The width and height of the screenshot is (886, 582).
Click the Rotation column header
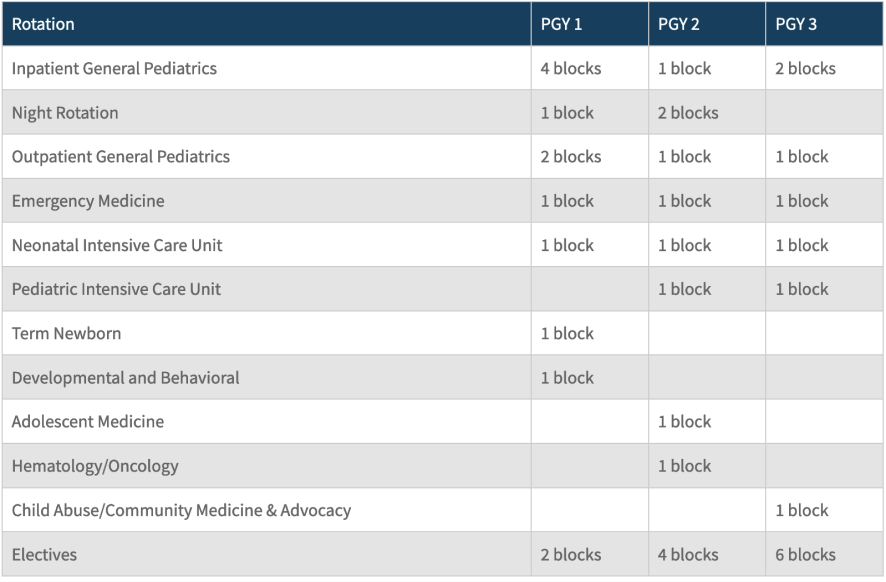(43, 24)
